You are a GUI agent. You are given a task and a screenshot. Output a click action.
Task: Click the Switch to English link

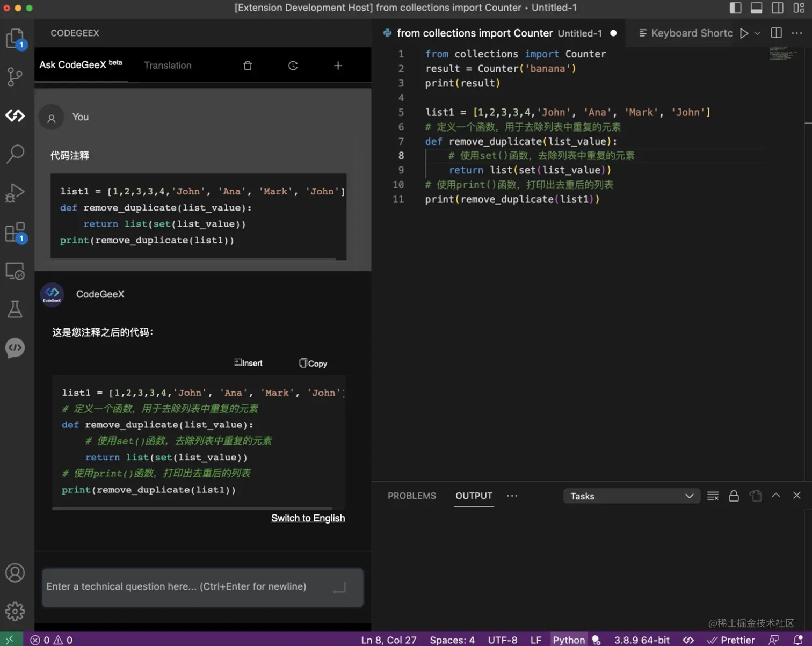[308, 518]
